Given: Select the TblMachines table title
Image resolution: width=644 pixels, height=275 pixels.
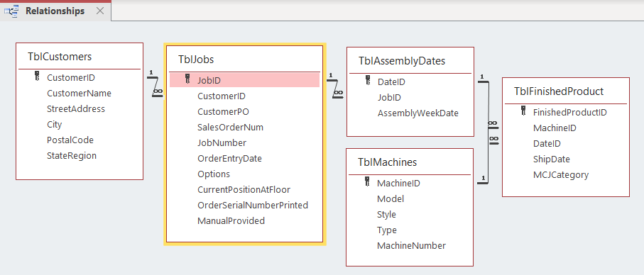Looking at the screenshot, I should click(387, 162).
